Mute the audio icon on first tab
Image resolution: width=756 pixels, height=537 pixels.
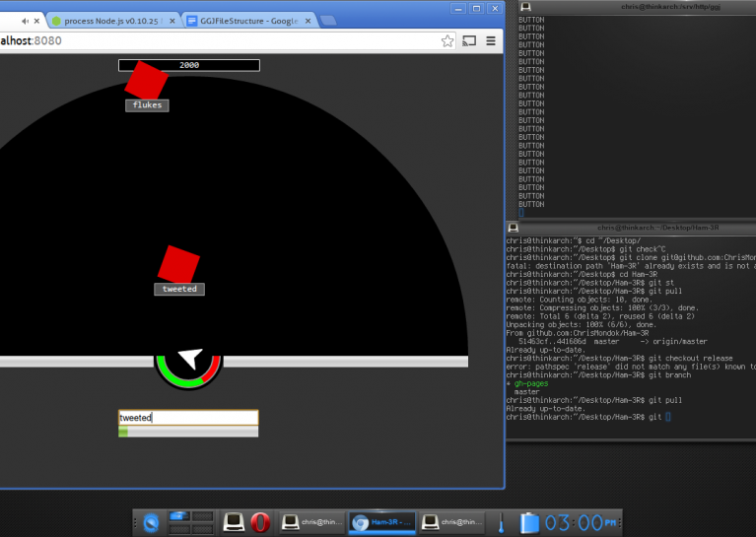tap(24, 21)
